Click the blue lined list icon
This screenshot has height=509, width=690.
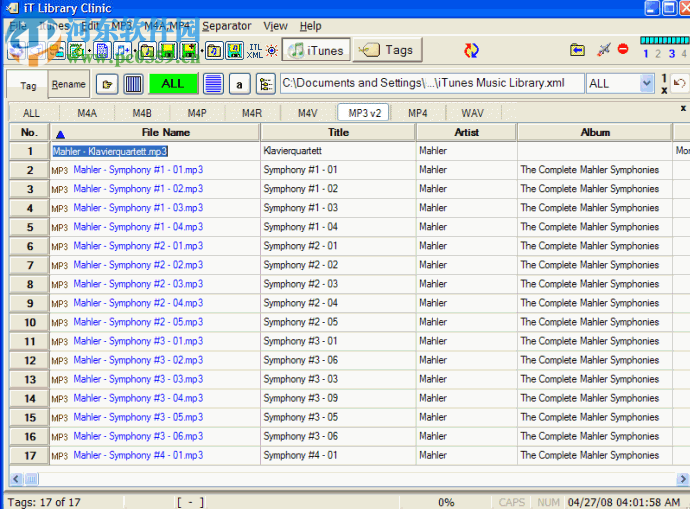coord(213,84)
